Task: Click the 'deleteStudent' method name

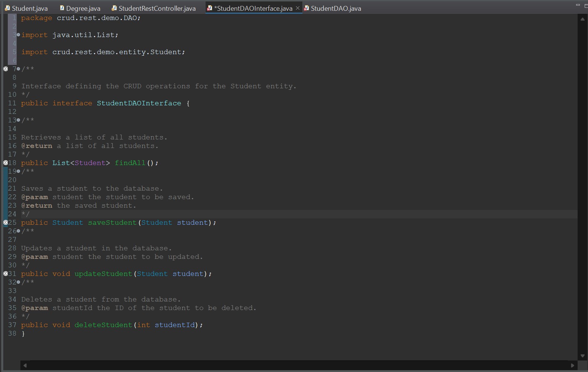Action: coord(104,325)
